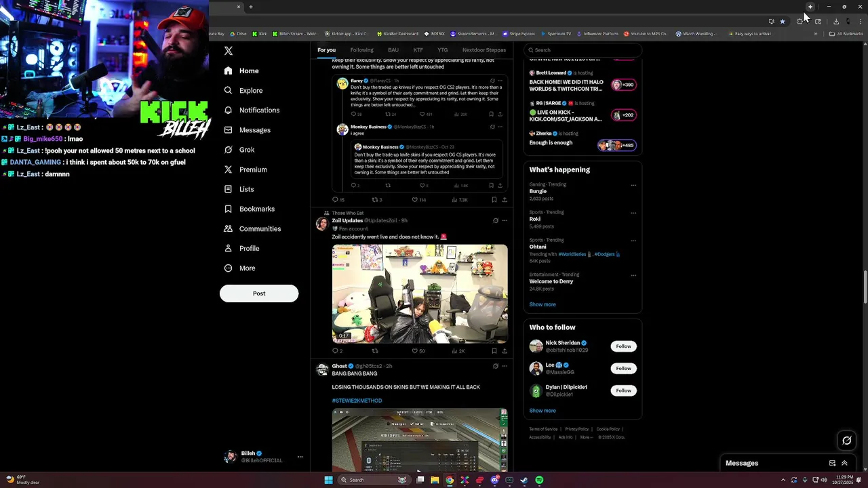Follow Nick Sheridan
Image resolution: width=868 pixels, height=488 pixels.
623,346
